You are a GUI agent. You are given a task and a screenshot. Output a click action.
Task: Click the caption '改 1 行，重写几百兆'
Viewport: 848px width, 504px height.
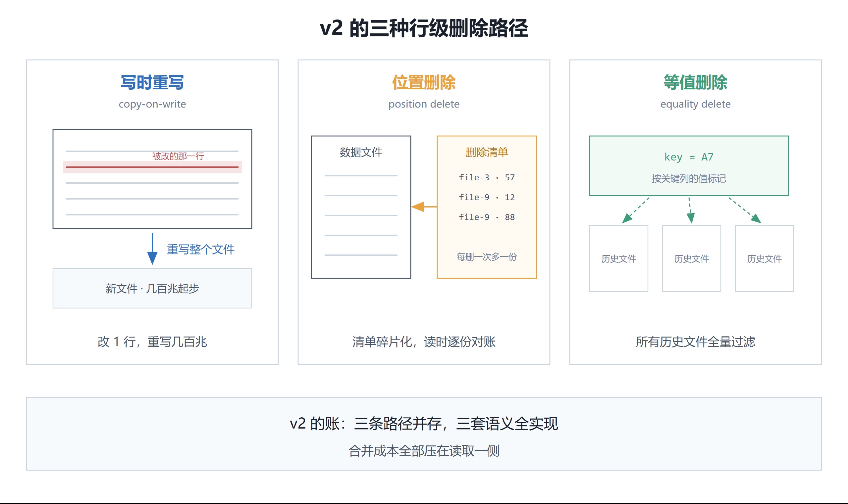pos(152,342)
